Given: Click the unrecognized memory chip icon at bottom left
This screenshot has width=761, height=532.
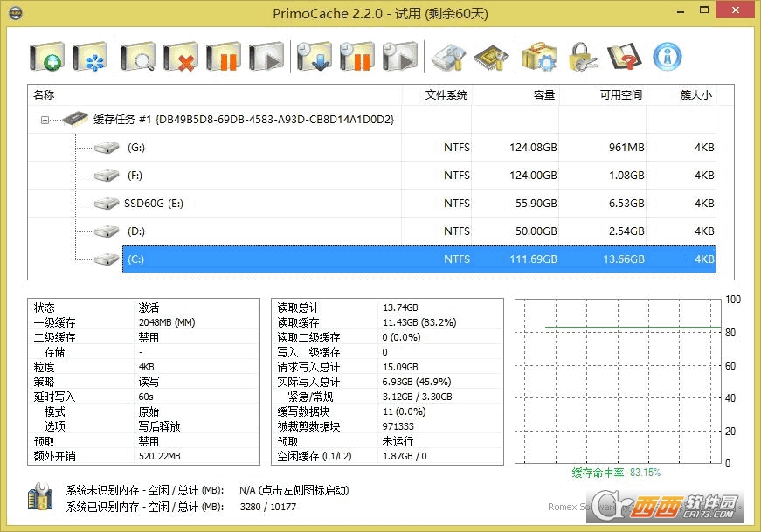Looking at the screenshot, I should (x=40, y=497).
